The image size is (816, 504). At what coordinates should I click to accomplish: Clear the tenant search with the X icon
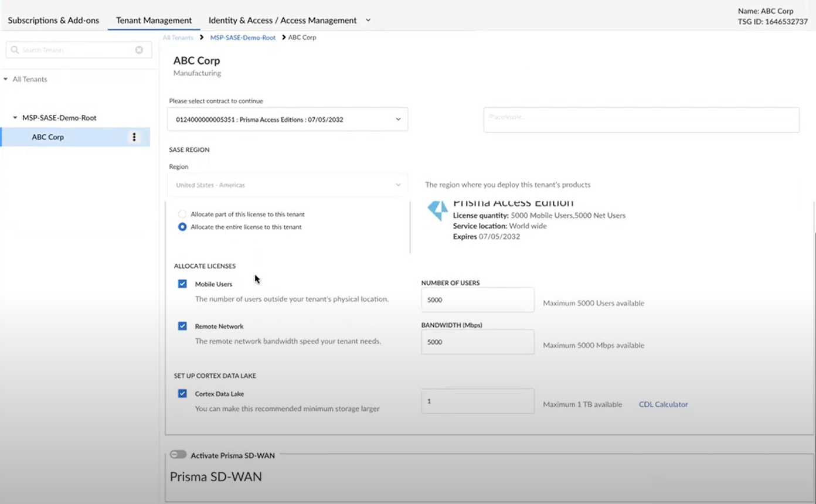[139, 50]
